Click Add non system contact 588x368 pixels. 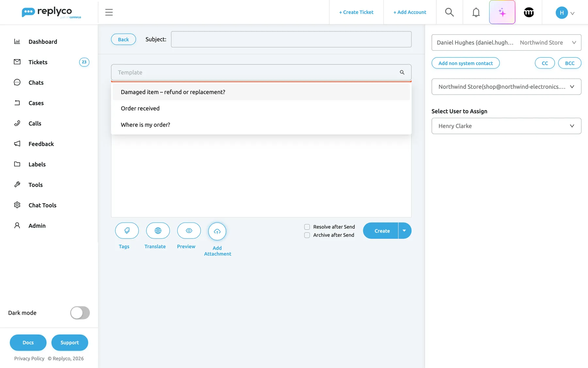point(465,63)
